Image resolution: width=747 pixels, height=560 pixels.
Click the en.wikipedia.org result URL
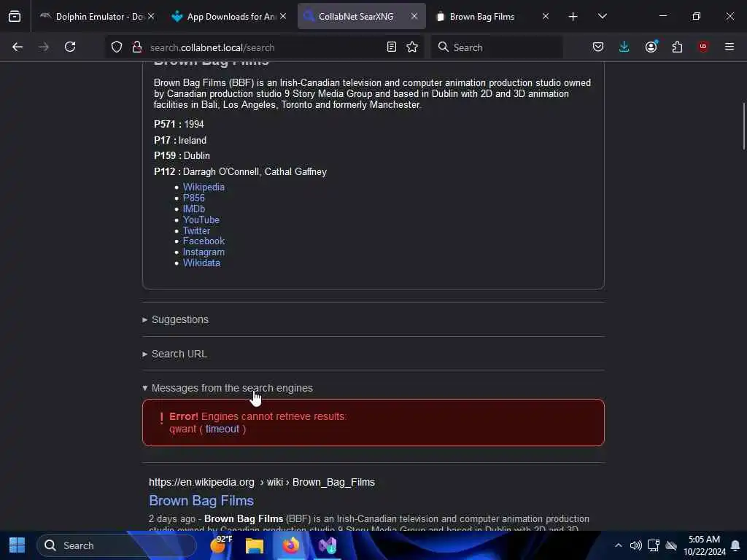(262, 483)
